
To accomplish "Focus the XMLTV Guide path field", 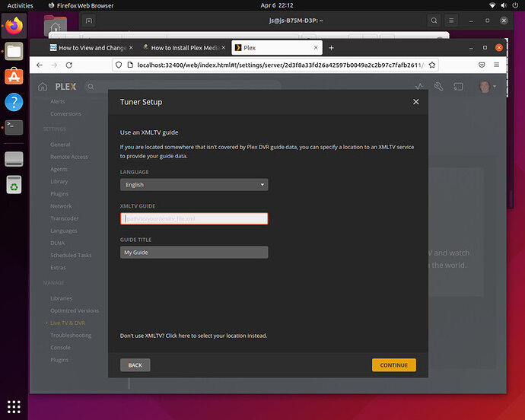I will [194, 218].
